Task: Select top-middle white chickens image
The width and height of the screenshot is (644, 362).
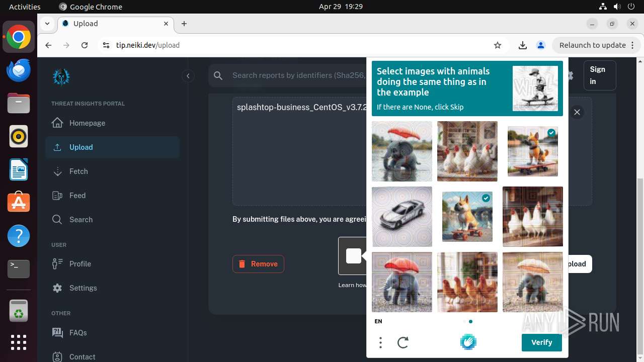Action: (x=467, y=151)
